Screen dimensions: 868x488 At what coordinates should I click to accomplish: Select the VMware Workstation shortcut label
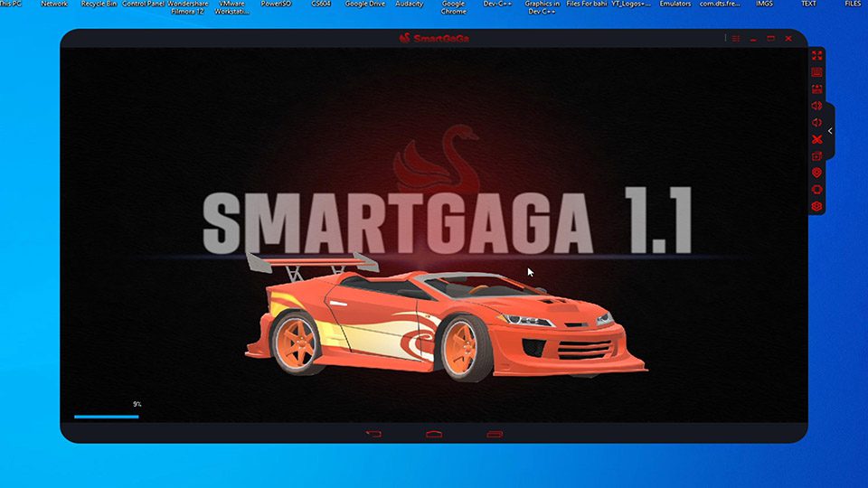231,6
